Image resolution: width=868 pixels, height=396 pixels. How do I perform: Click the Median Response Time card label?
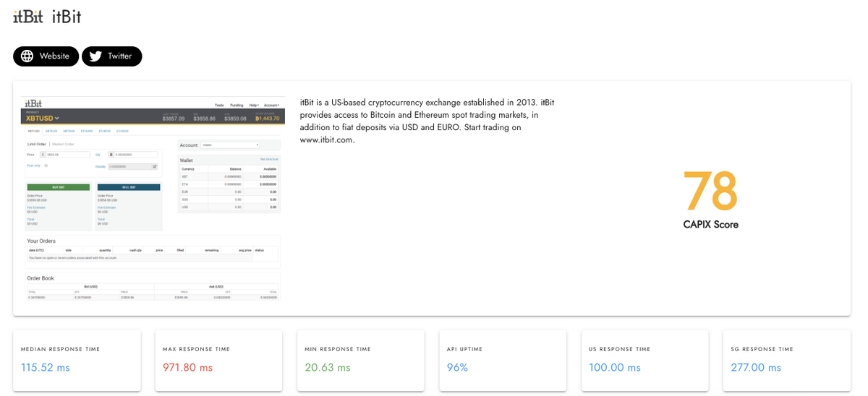tap(60, 349)
